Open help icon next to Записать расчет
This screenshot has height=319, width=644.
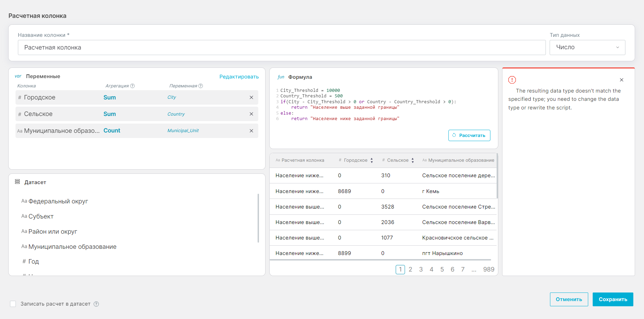[x=96, y=304]
